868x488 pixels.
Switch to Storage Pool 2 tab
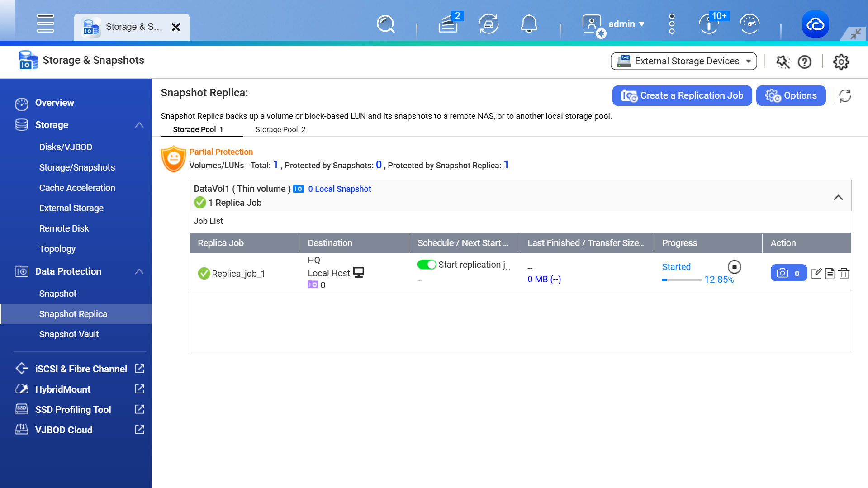tap(280, 129)
